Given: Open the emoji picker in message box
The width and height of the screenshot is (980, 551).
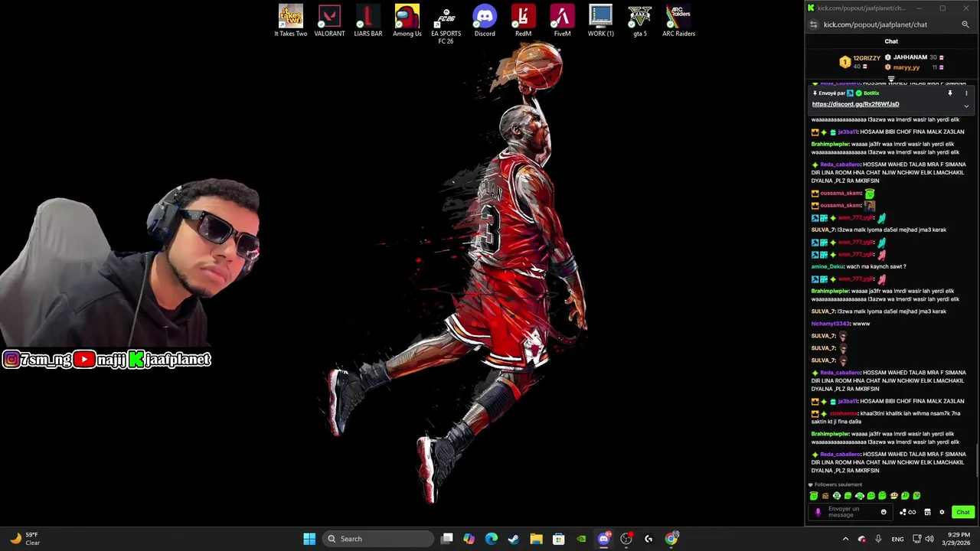Looking at the screenshot, I should coord(884,512).
